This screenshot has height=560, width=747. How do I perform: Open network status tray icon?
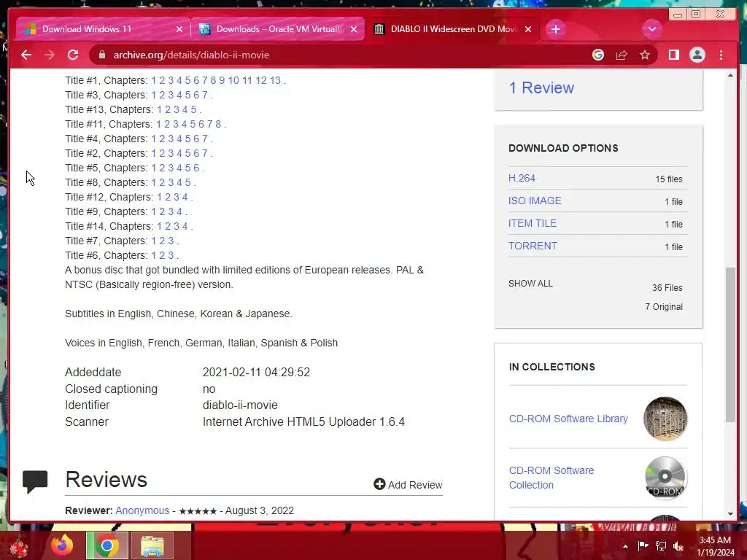pos(661,545)
